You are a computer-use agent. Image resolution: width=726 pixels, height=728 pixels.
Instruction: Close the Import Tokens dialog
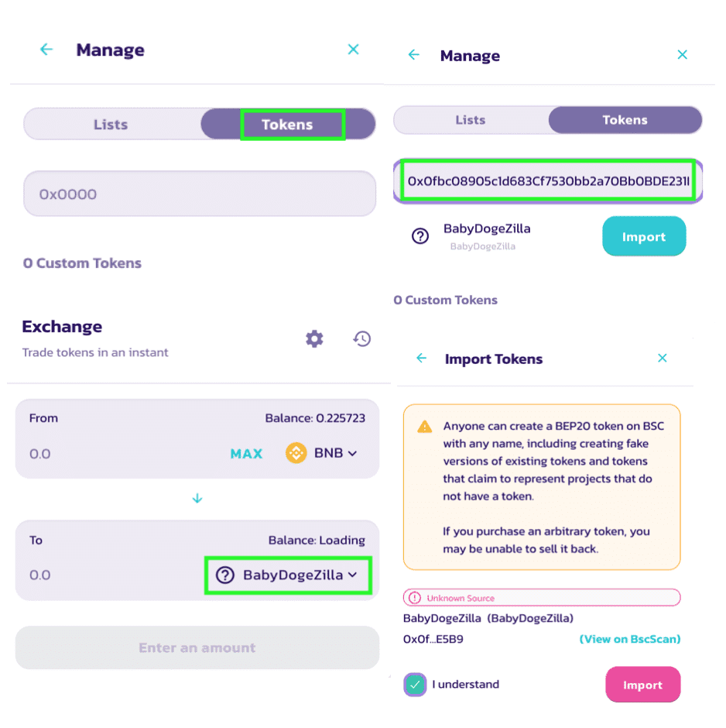coord(662,358)
